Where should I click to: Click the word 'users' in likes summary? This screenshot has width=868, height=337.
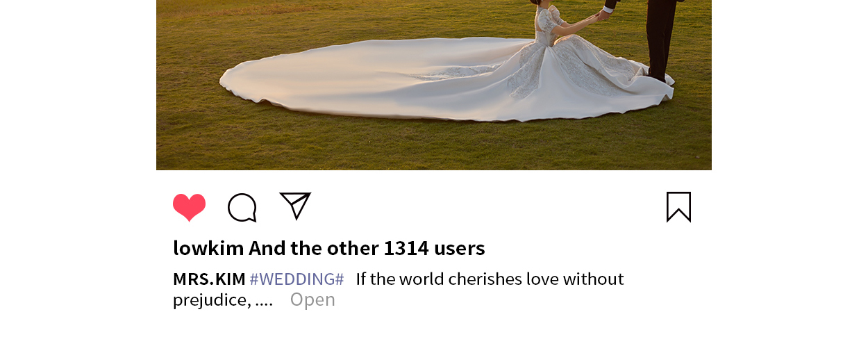(x=460, y=248)
